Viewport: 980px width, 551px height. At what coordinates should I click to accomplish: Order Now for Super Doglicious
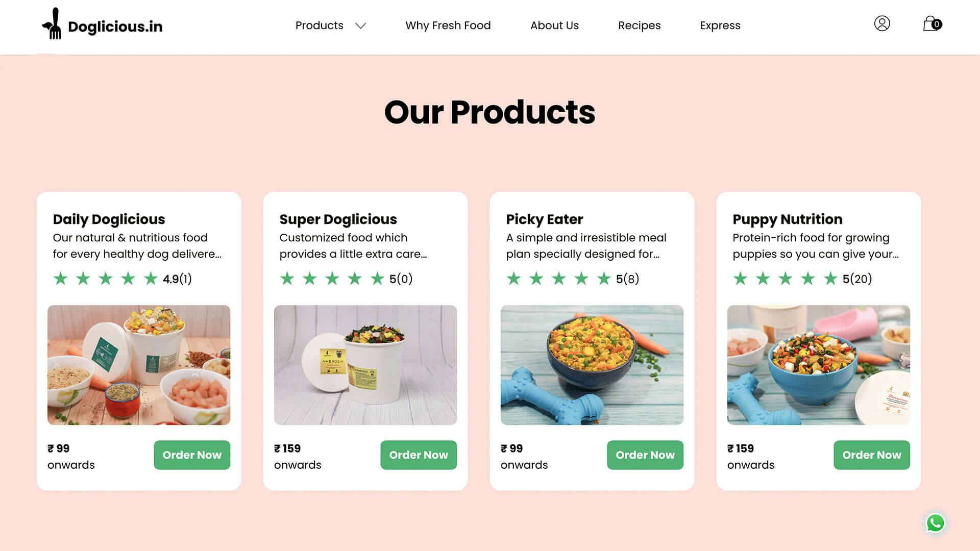click(419, 455)
